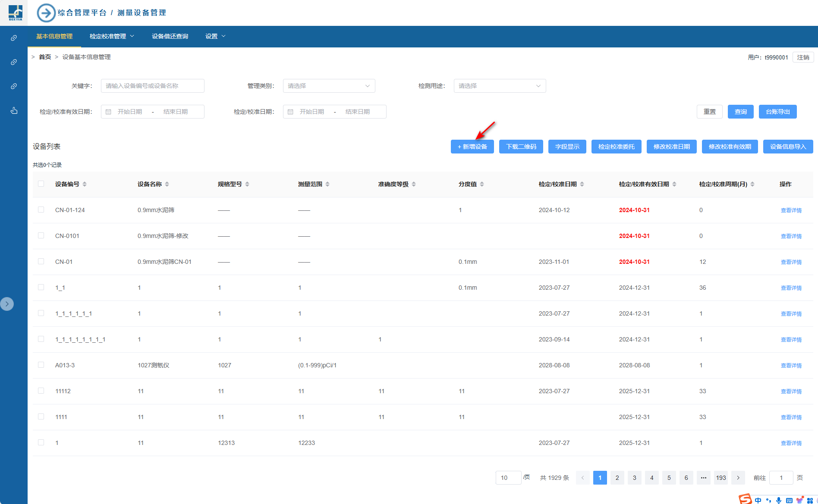Open the 管理类别 dropdown
The image size is (818, 504).
click(329, 86)
